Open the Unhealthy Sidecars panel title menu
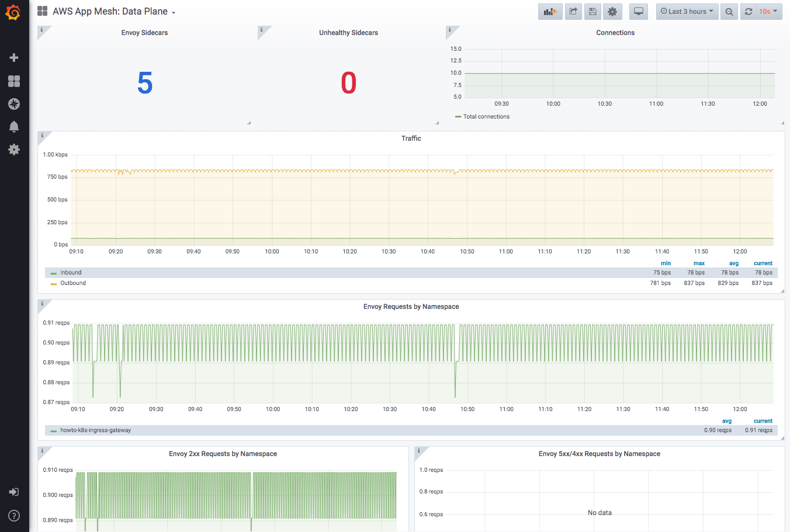The width and height of the screenshot is (790, 532). pos(348,33)
